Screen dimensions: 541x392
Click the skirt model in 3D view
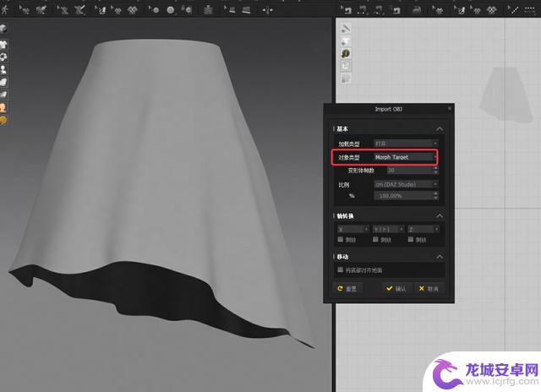coord(162,172)
